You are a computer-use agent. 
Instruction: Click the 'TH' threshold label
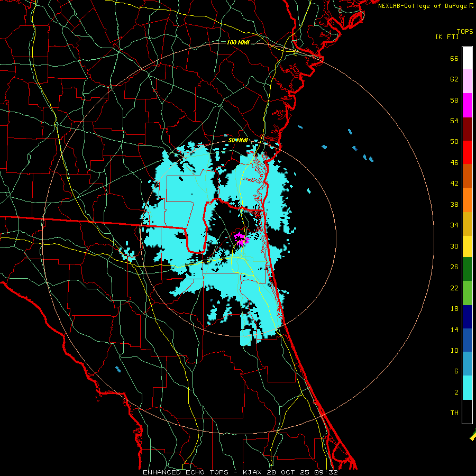(454, 413)
